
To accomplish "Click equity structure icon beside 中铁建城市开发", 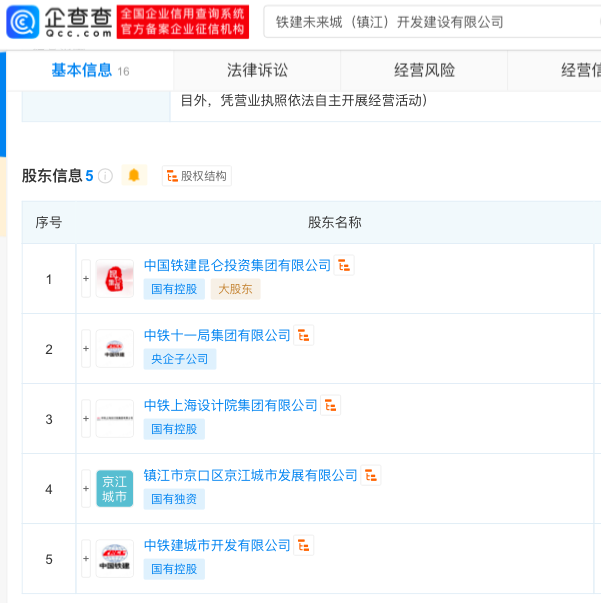I will 303,545.
